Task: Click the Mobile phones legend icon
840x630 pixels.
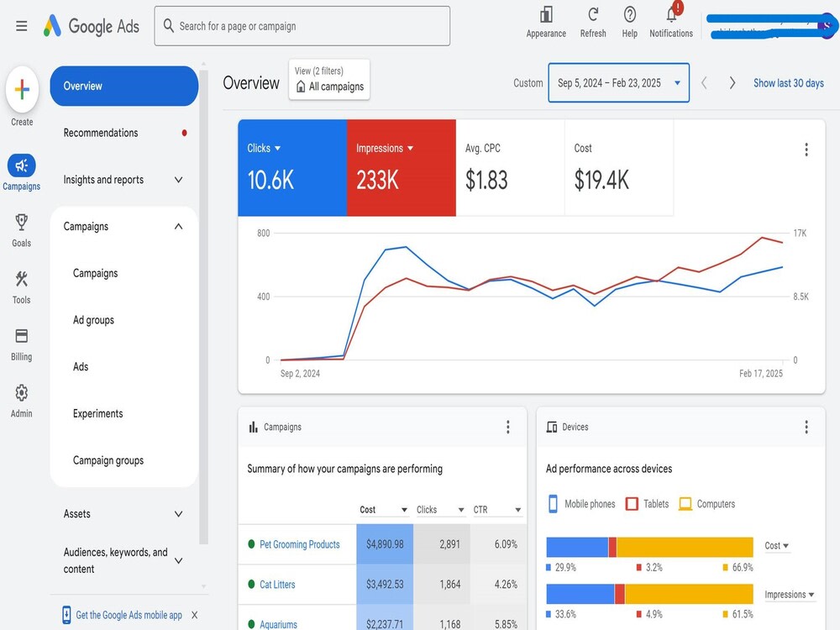Action: (x=553, y=503)
